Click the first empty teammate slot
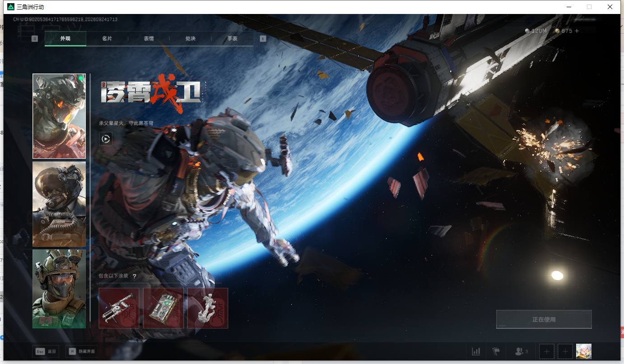Image resolution: width=624 pixels, height=364 pixels. click(546, 351)
